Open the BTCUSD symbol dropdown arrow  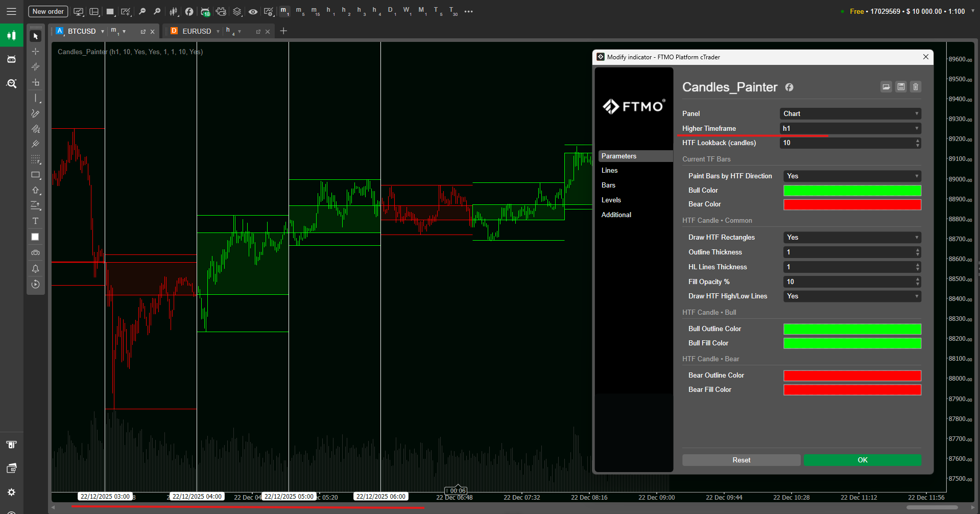(103, 32)
